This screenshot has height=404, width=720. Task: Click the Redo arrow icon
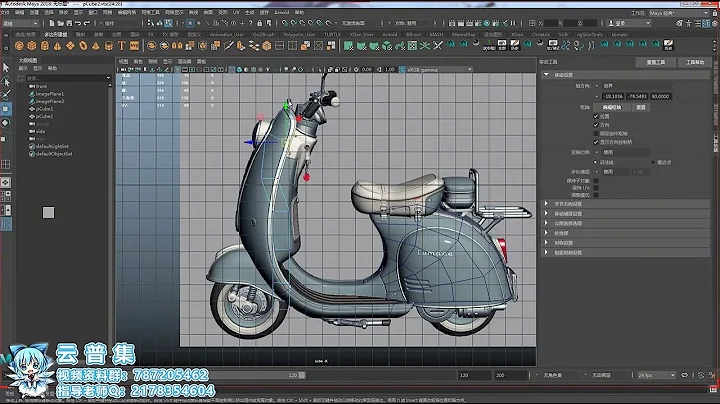click(x=86, y=23)
